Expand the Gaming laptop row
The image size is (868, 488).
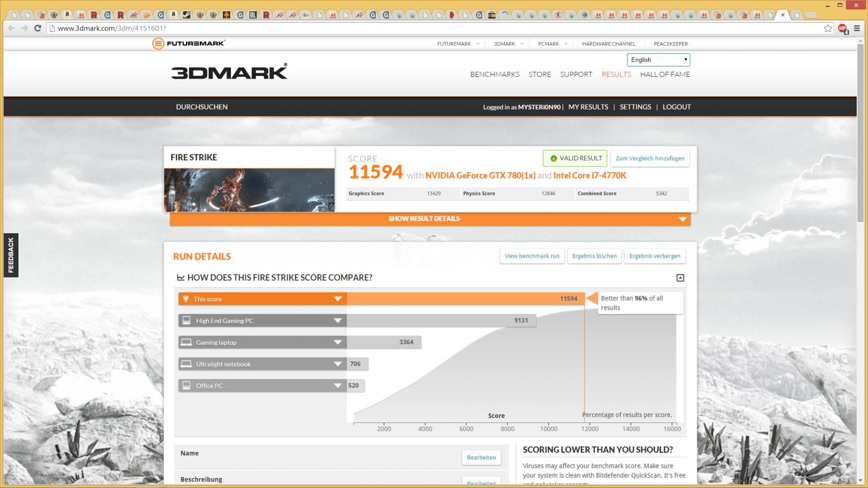tap(338, 342)
